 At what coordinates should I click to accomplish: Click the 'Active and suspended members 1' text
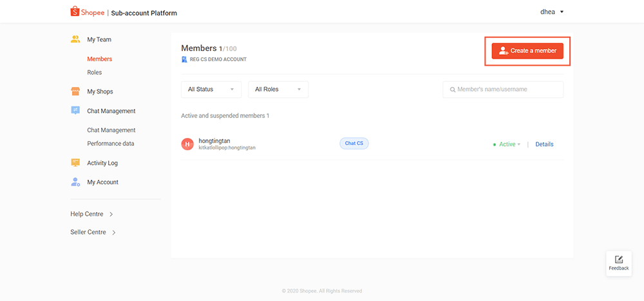coord(225,115)
